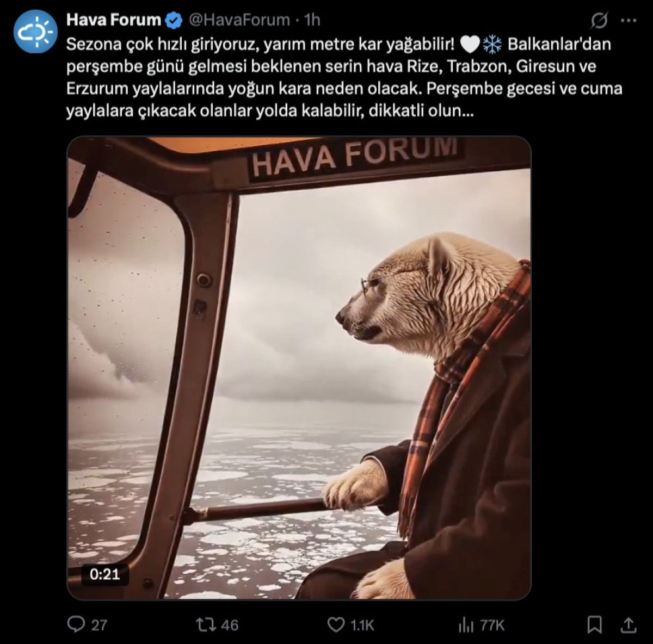Open the view analytics bar chart icon
Image resolution: width=653 pixels, height=644 pixels.
pos(466,625)
